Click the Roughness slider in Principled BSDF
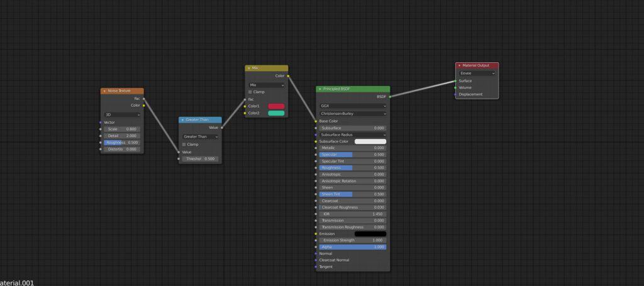This screenshot has width=644, height=286. [353, 168]
